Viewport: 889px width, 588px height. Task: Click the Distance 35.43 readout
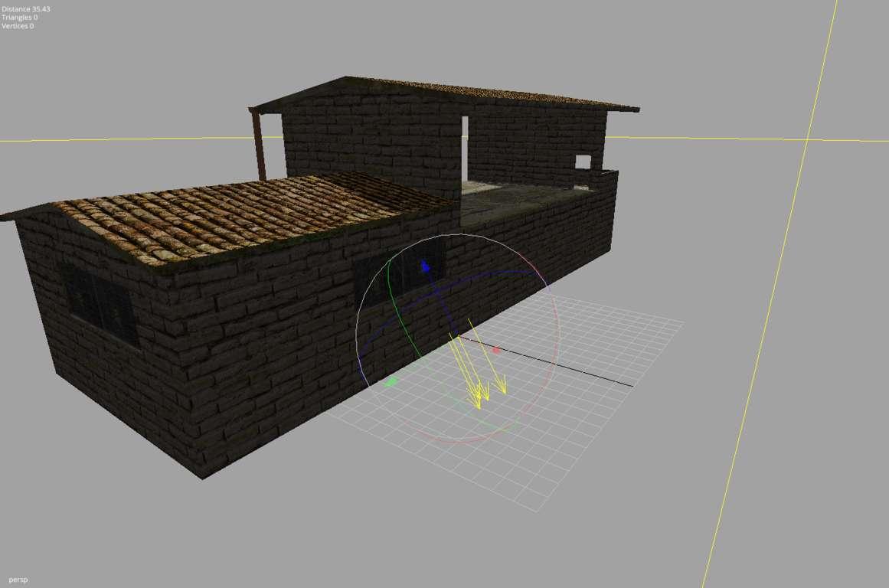coord(26,9)
